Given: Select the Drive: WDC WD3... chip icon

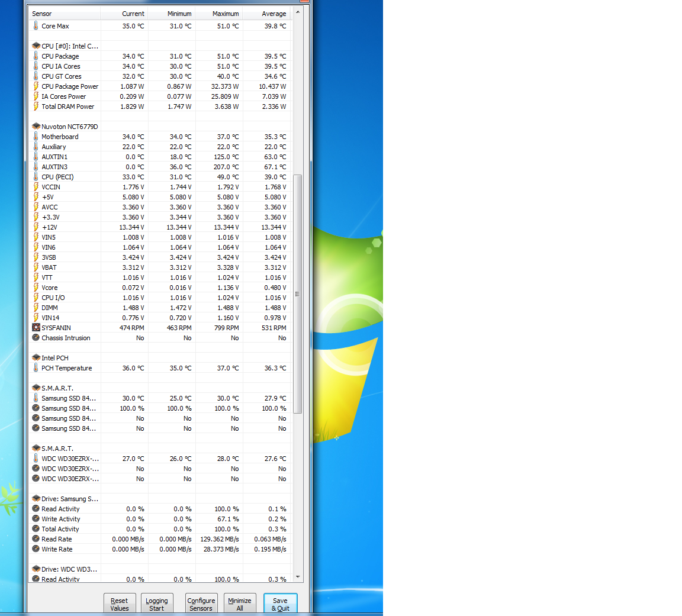Looking at the screenshot, I should (x=36, y=569).
